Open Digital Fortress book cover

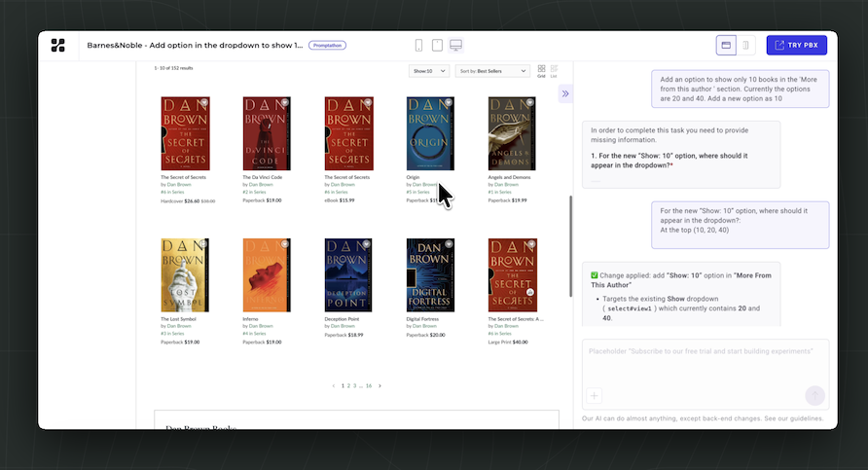pos(430,275)
